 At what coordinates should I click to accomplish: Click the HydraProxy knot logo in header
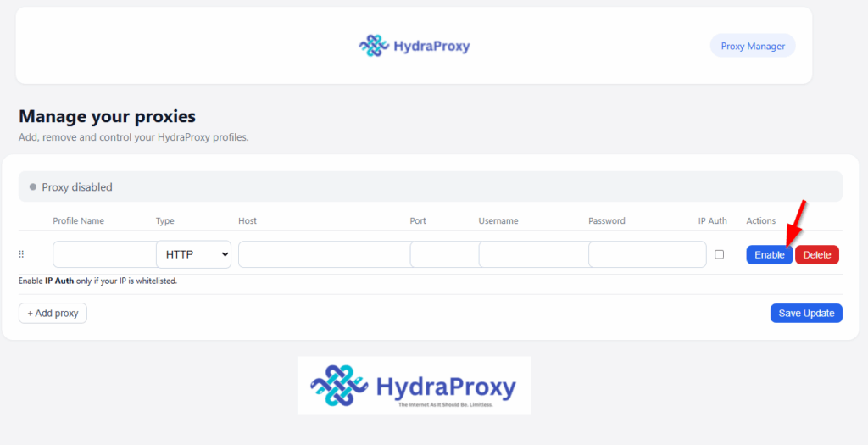(373, 46)
